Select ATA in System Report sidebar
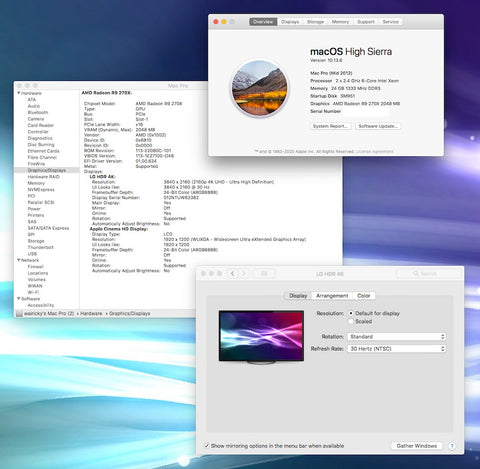Viewport: 480px width, 469px height. pyautogui.click(x=32, y=100)
